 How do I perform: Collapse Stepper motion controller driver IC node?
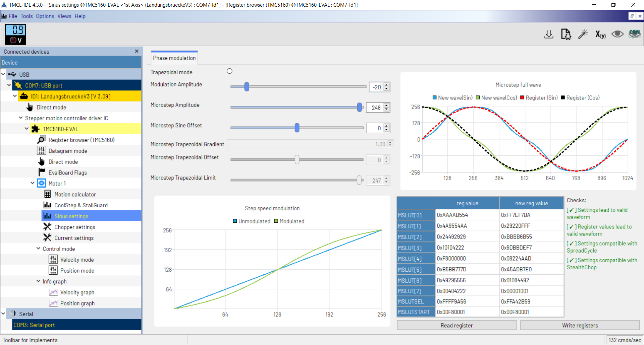pyautogui.click(x=21, y=118)
